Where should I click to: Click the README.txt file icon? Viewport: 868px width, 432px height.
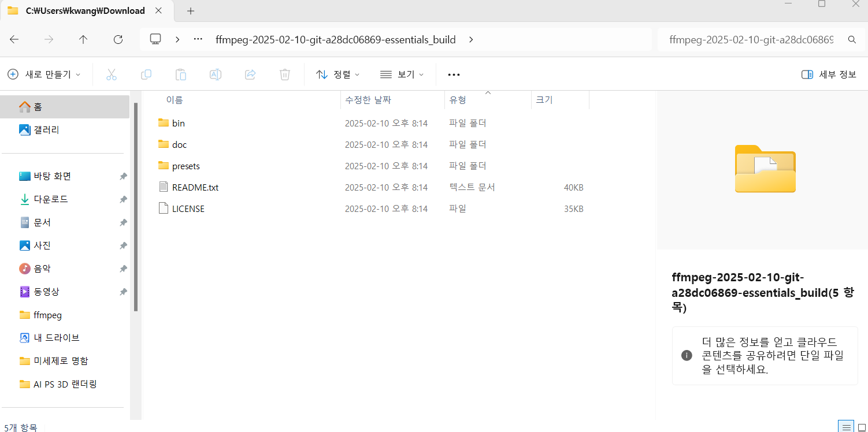coord(163,187)
